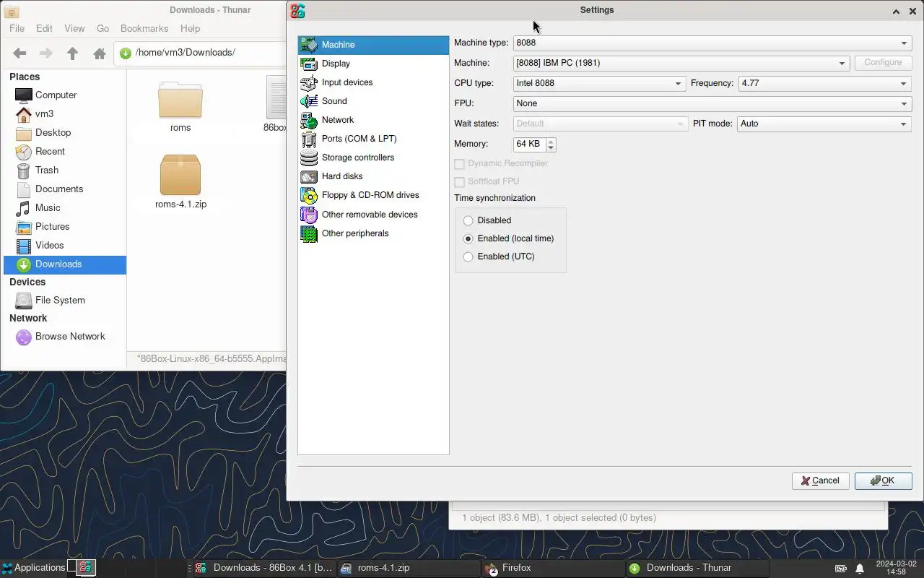Open Ports (COM & LPT) category
The image size is (924, 578).
[373, 139]
